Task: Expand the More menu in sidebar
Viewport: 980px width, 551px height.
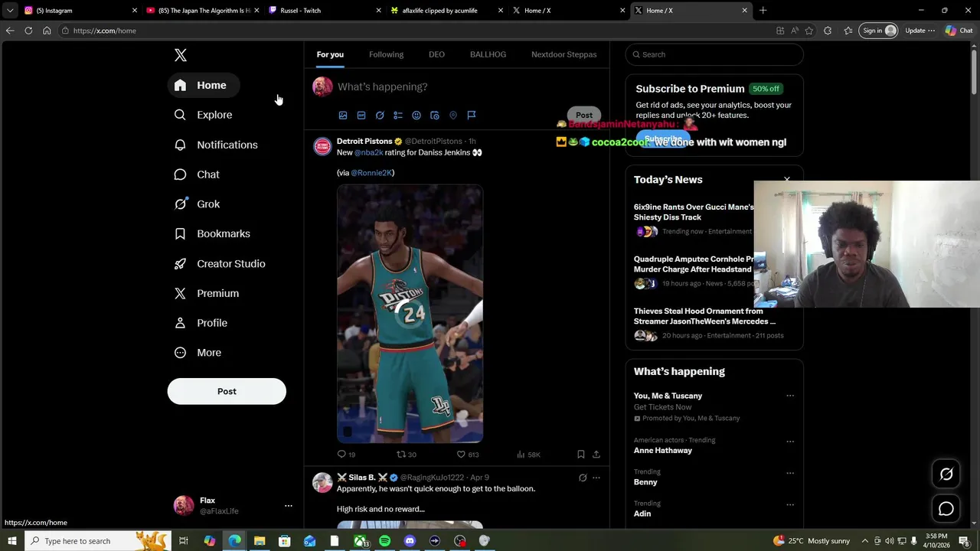Action: pyautogui.click(x=198, y=353)
